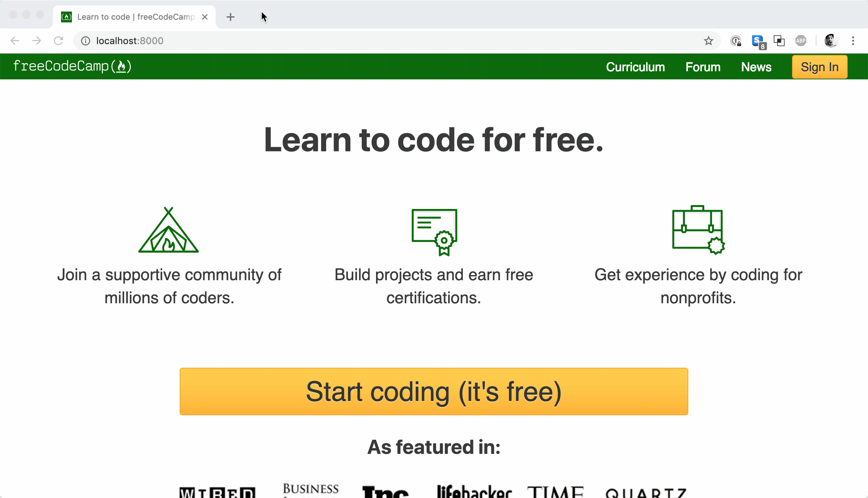The width and height of the screenshot is (868, 498).
Task: Click the Sign In button
Action: (x=820, y=67)
